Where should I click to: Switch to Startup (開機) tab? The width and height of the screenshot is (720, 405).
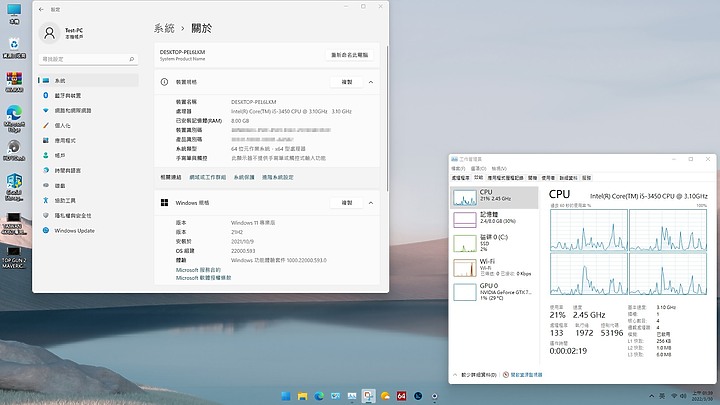[x=533, y=178]
